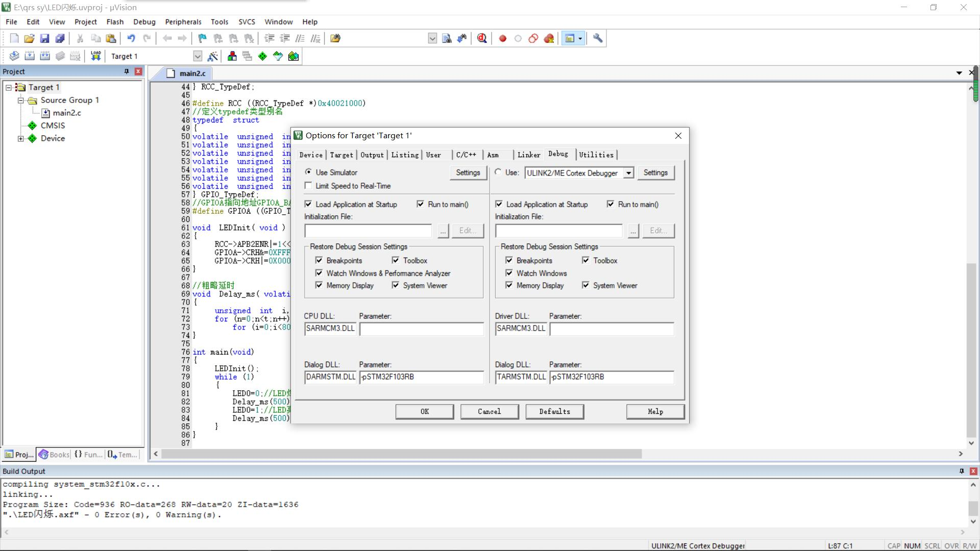Click the Cancel button
The height and width of the screenshot is (551, 980).
[489, 412]
